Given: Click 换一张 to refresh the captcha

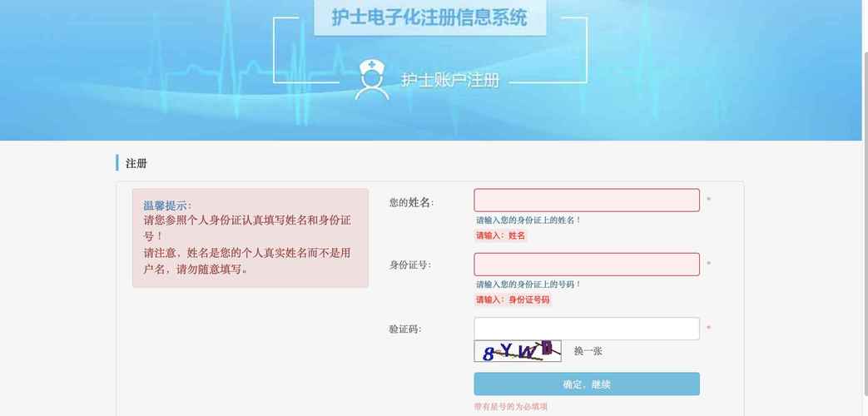Looking at the screenshot, I should (x=588, y=351).
